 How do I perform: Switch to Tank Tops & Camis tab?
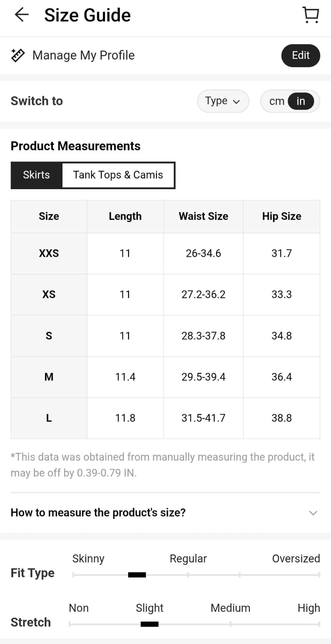[118, 175]
